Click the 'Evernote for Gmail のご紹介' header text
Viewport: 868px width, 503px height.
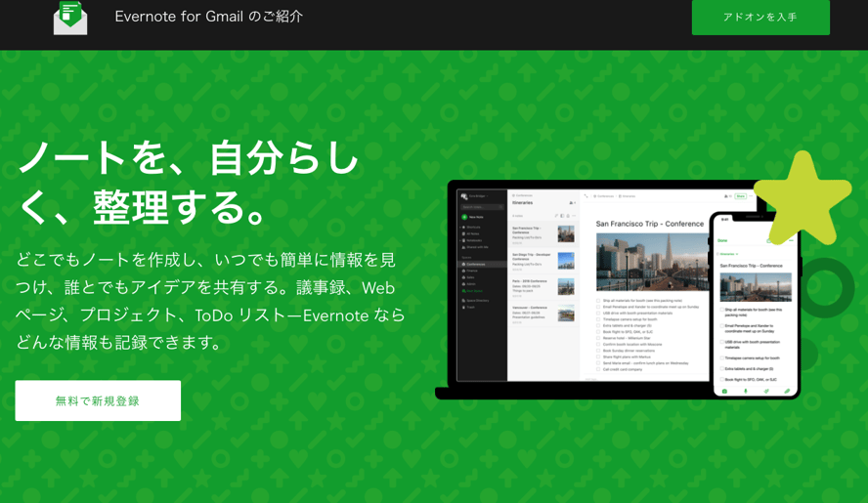click(x=209, y=17)
